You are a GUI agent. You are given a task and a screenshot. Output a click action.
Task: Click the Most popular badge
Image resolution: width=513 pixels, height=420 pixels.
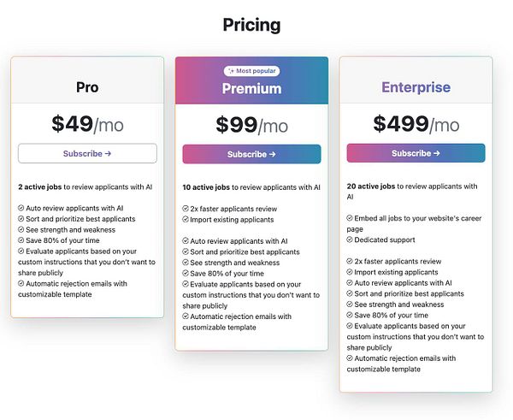click(251, 71)
